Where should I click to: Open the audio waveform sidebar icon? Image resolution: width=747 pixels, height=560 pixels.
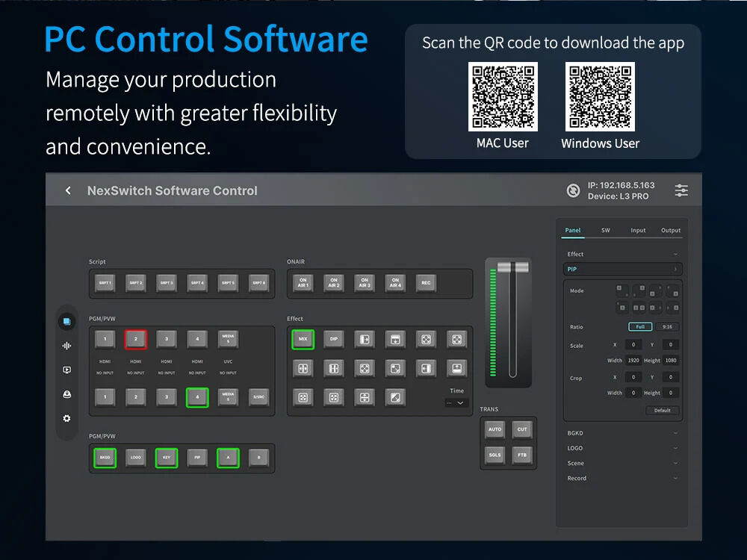click(x=66, y=346)
